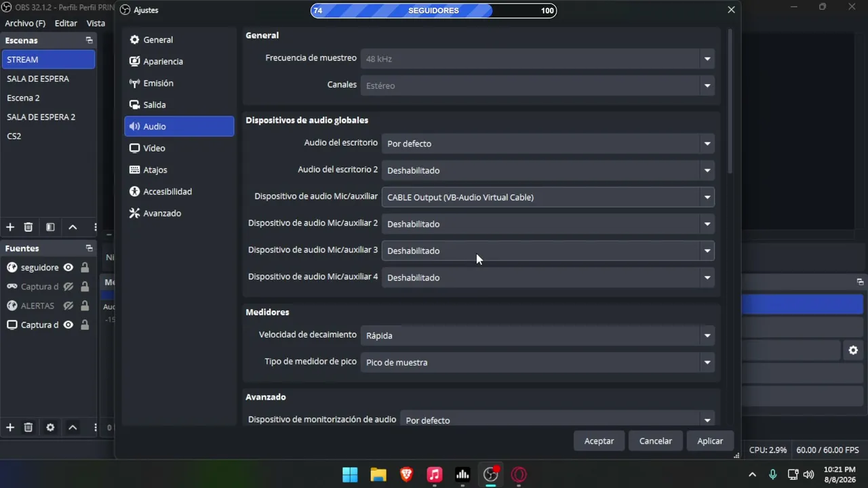Open the General settings section
Image resolution: width=868 pixels, height=488 pixels.
point(179,40)
